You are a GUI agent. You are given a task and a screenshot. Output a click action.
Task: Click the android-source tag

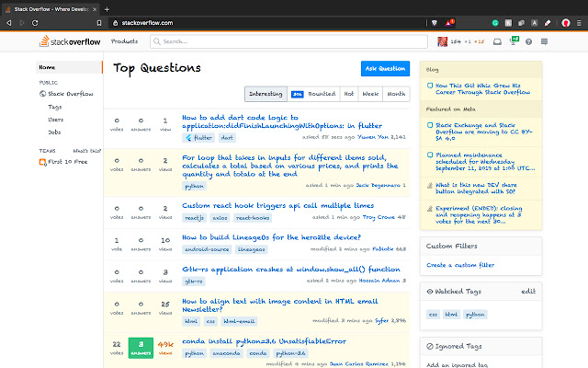[207, 249]
